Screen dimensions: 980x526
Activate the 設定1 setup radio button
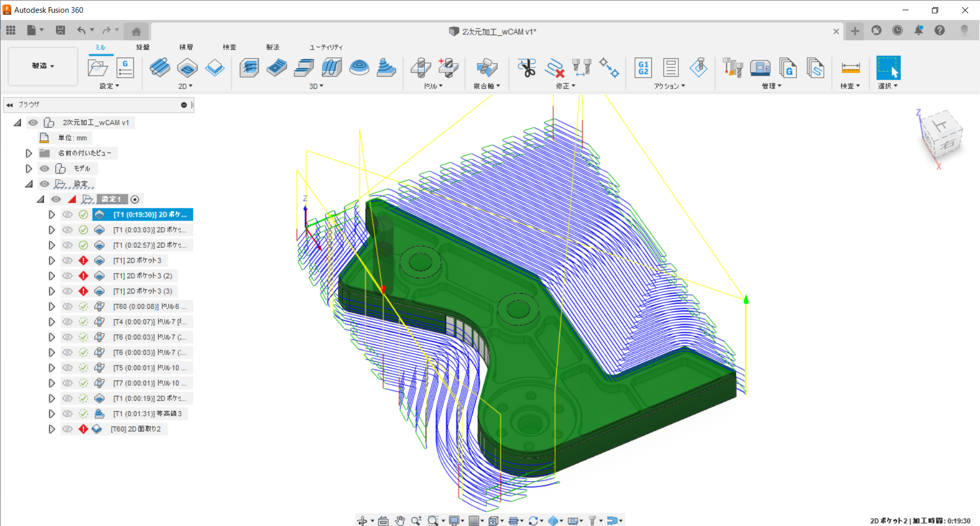pyautogui.click(x=135, y=199)
